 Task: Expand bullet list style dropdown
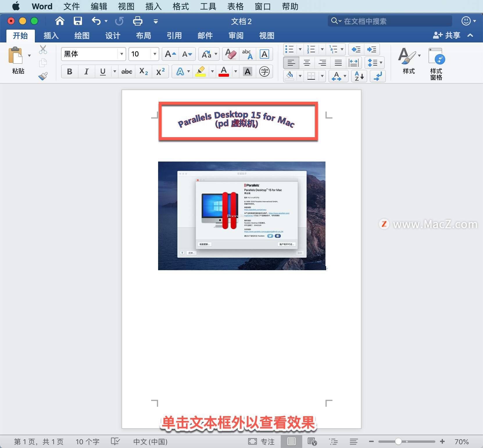click(300, 49)
